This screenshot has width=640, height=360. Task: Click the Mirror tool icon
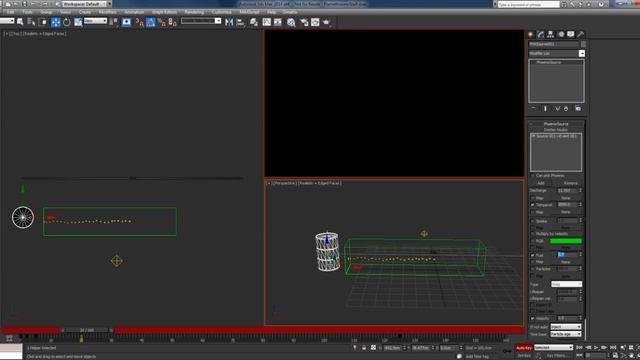tap(229, 22)
